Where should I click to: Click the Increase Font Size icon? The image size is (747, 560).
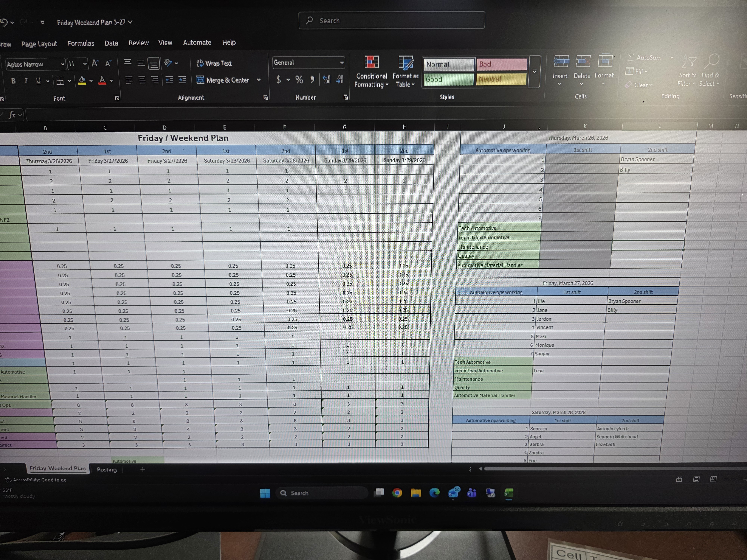point(95,63)
